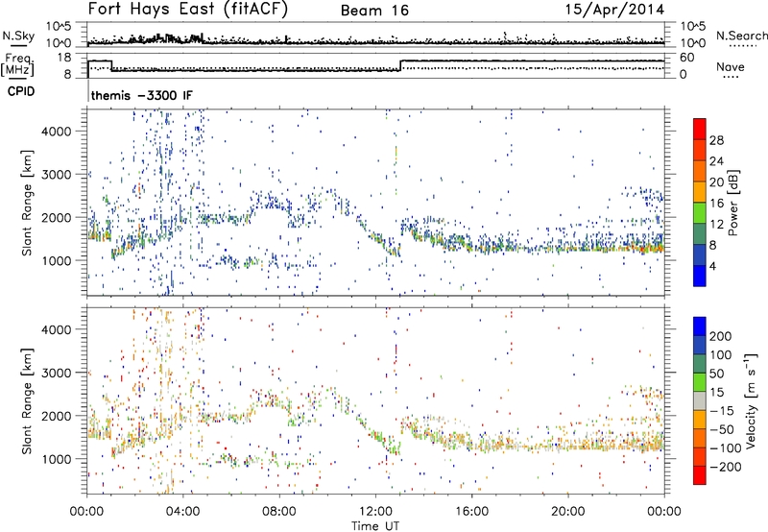
Task: Click the power panel 'Slant Range [km]' label
Action: 27,203
